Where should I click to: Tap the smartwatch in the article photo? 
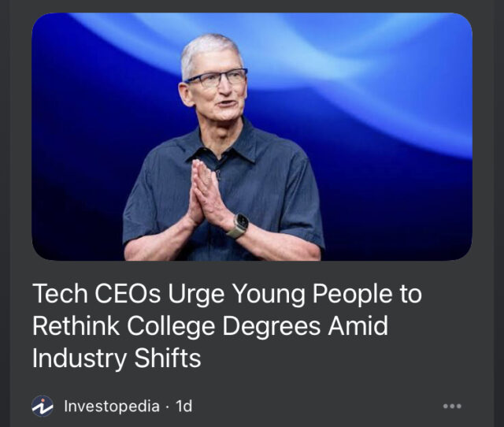coord(238,225)
